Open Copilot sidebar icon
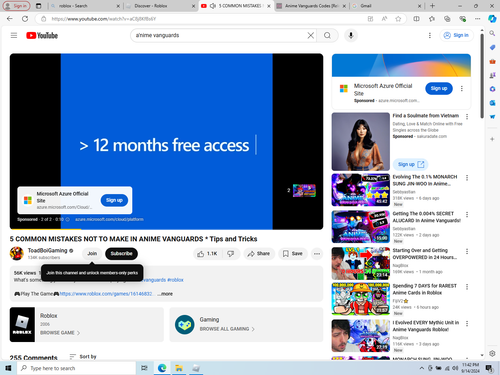The image size is (500, 375). [492, 19]
